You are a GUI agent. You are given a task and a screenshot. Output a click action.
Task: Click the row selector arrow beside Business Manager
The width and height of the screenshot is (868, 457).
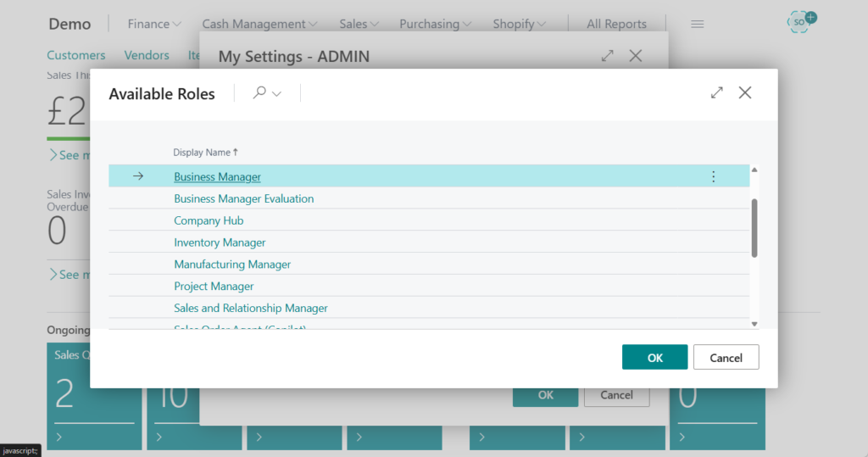click(139, 176)
